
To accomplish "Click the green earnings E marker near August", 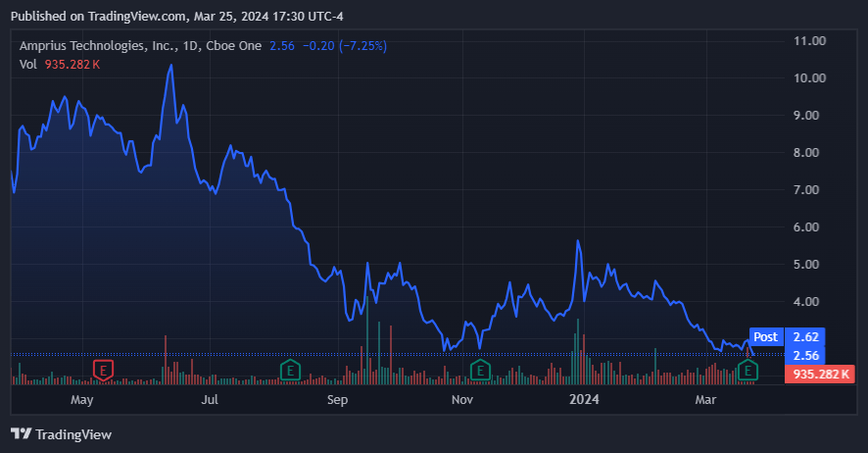I will [x=290, y=370].
